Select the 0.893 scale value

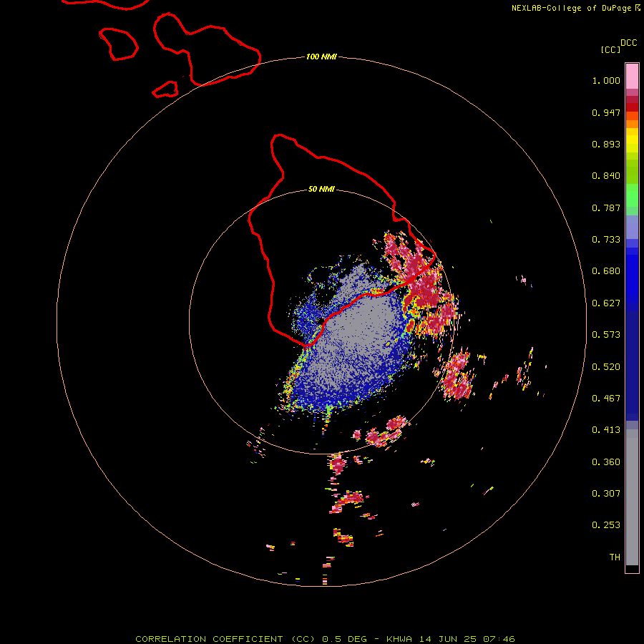[606, 144]
